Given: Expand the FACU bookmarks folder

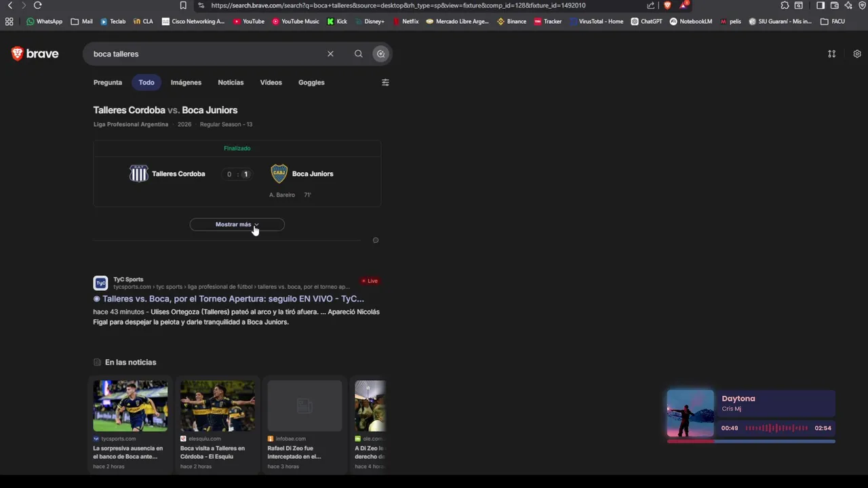Looking at the screenshot, I should [833, 21].
